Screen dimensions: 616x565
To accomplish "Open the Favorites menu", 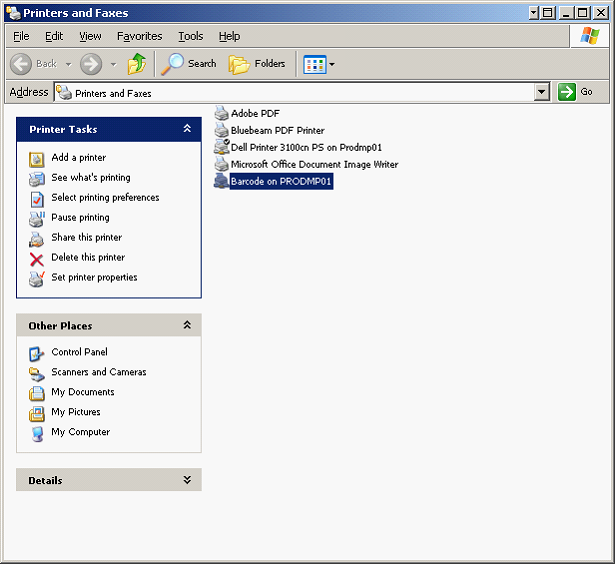I will (139, 36).
